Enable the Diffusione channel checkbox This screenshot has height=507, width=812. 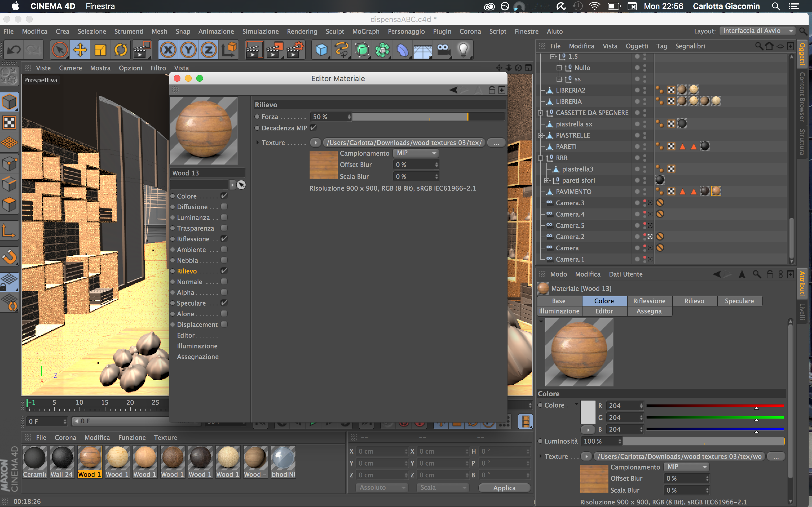click(224, 206)
